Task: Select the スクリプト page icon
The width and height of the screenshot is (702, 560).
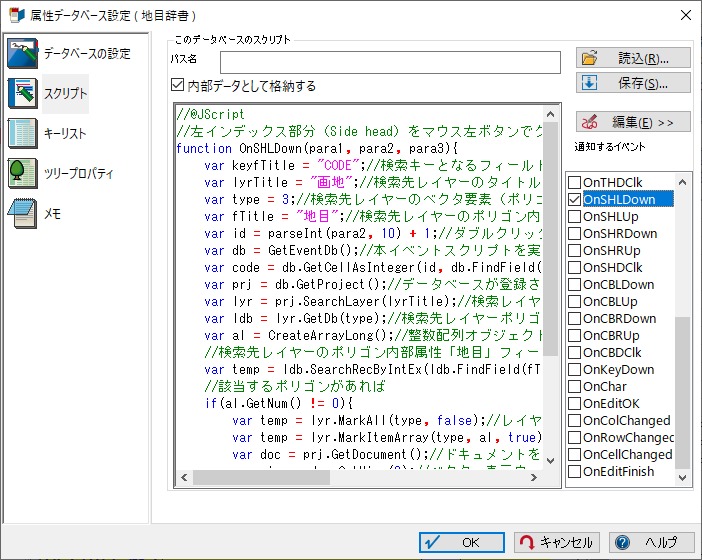Action: point(22,93)
